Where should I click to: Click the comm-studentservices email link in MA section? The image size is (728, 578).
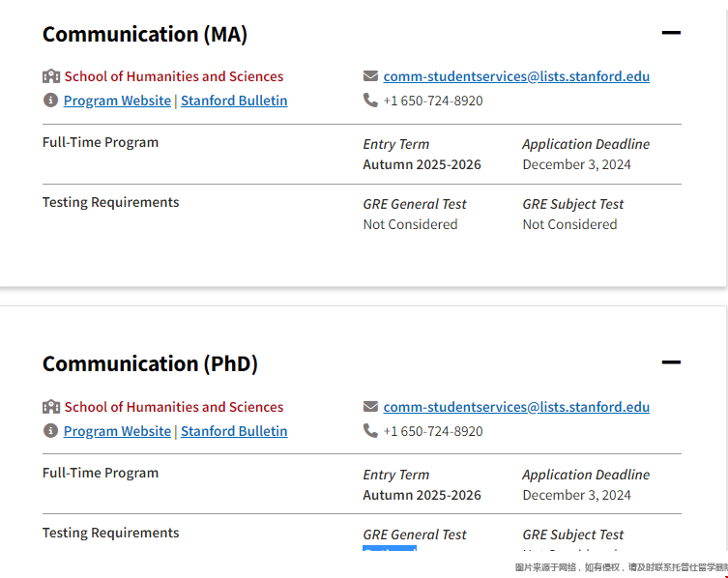516,76
